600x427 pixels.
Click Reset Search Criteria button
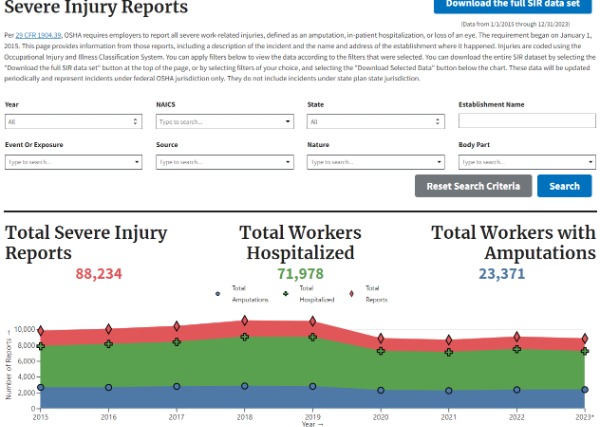click(x=473, y=186)
